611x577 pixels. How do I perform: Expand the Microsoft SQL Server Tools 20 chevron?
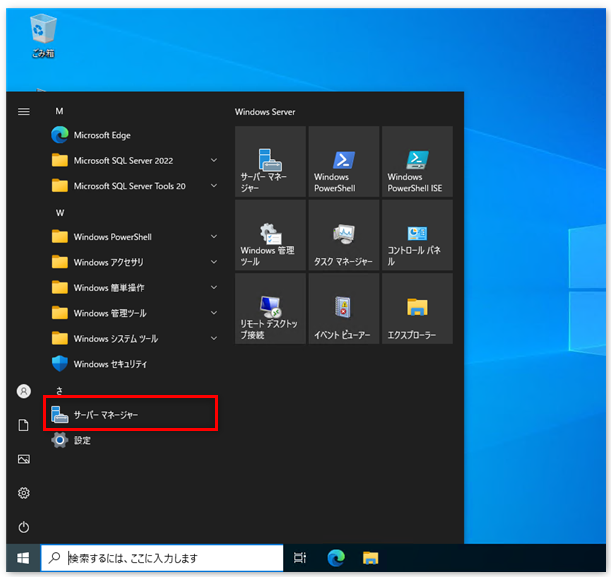click(x=214, y=185)
